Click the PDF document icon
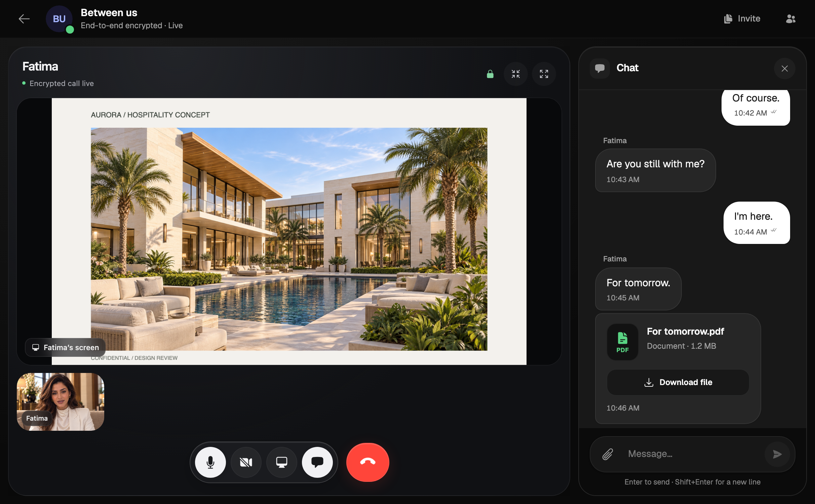 coord(623,342)
